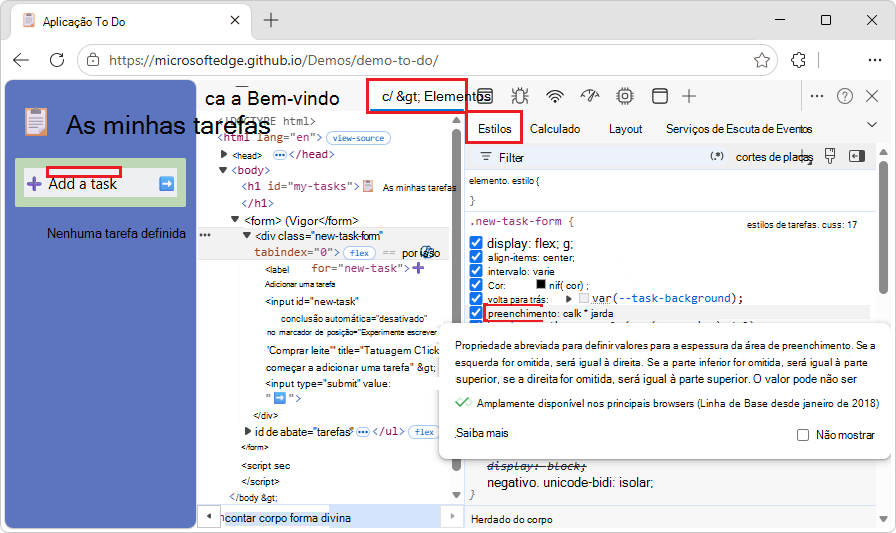Collapse the <form> node in the DOM tree

(x=235, y=219)
